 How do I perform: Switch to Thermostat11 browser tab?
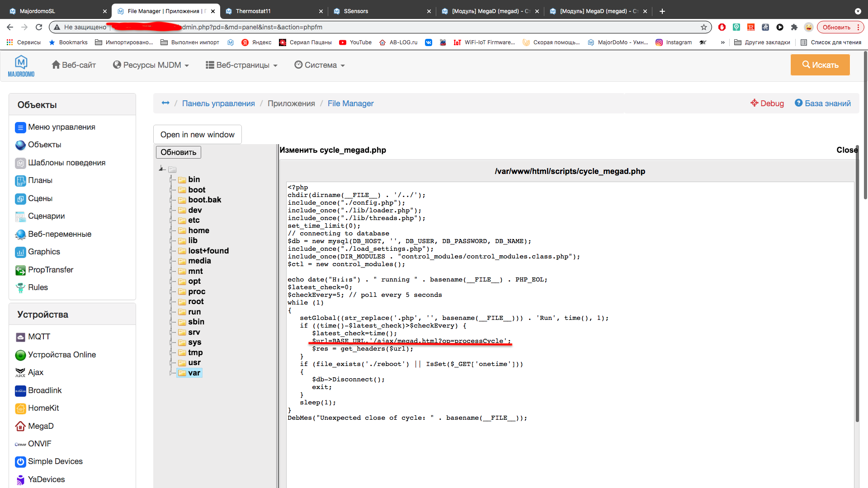coord(253,11)
